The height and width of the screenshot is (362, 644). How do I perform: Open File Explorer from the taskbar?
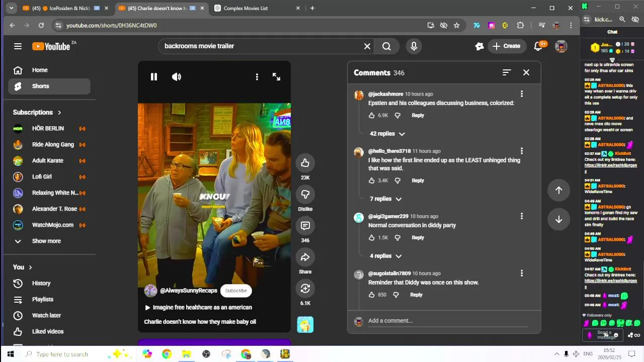[186, 354]
